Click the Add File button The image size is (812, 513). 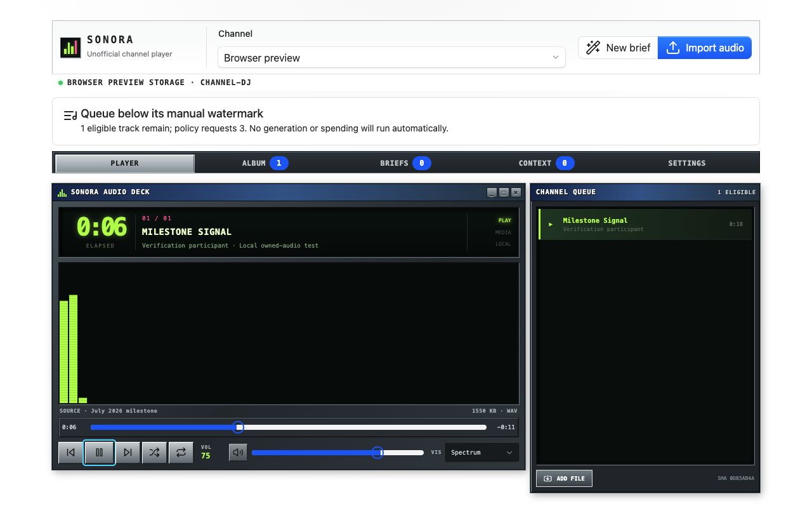click(564, 478)
